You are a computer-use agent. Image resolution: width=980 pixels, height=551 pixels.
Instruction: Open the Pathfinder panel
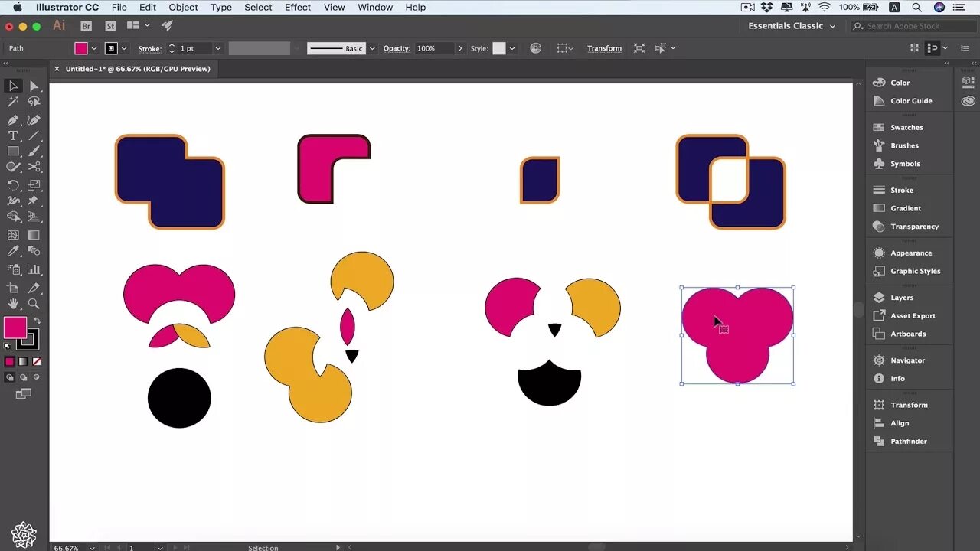click(x=909, y=442)
